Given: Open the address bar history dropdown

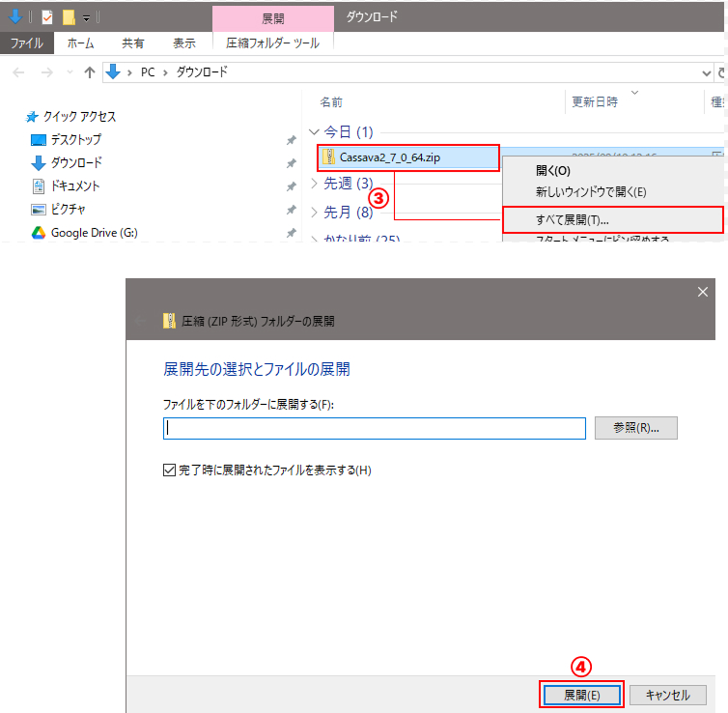Looking at the screenshot, I should (707, 72).
